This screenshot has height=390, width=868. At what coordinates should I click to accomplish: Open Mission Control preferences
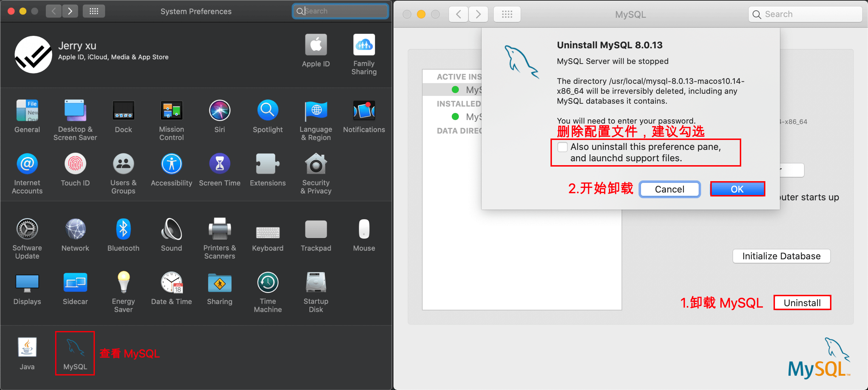pyautogui.click(x=172, y=120)
